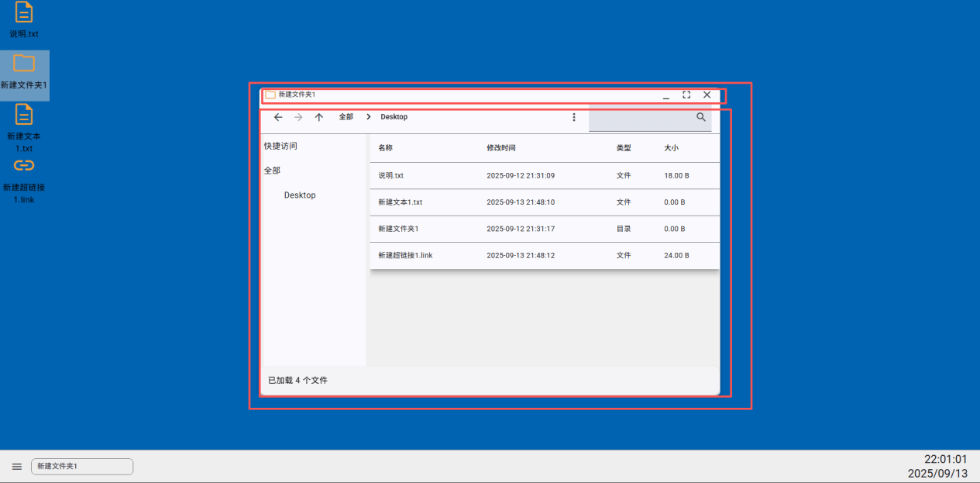The height and width of the screenshot is (483, 980).
Task: Click the 新建文件夹1 taskbar window button
Action: (81, 466)
